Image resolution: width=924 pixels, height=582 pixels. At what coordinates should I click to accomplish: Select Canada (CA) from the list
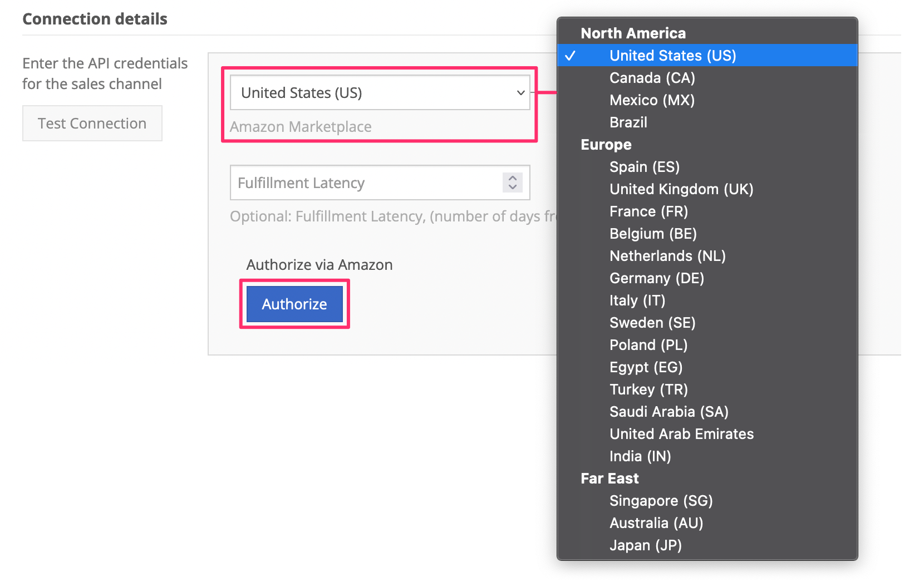[x=707, y=77]
